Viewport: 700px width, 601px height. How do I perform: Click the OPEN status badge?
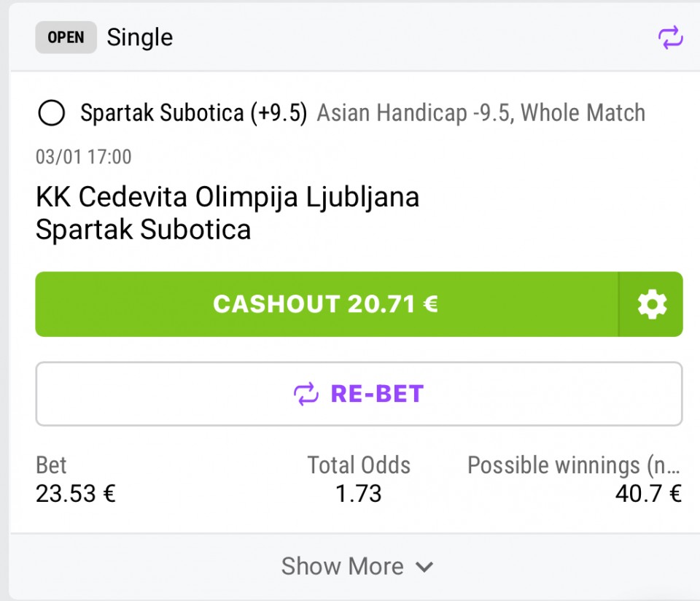66,37
